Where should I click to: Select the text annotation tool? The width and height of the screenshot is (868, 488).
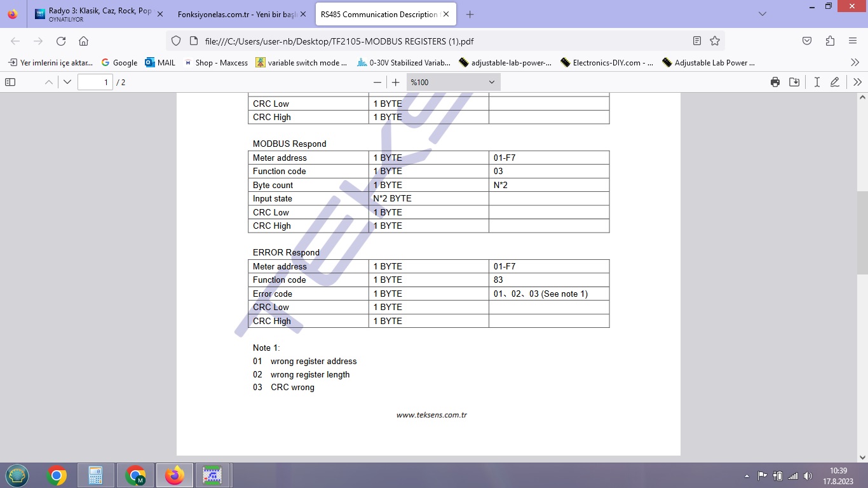[x=817, y=82]
